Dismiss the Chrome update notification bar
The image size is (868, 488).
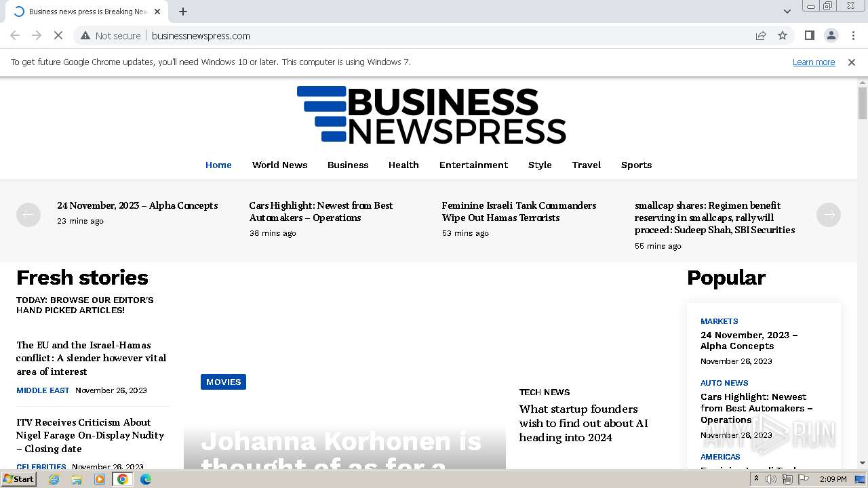click(852, 62)
